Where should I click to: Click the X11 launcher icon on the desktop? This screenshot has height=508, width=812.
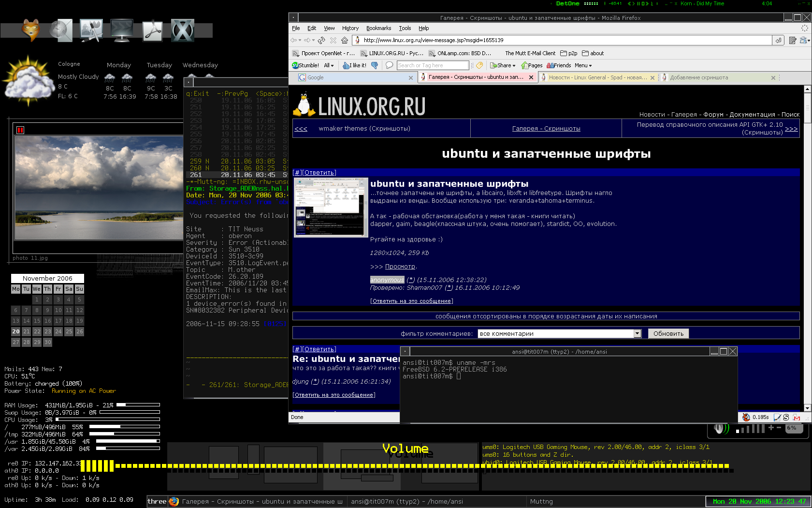tap(183, 30)
